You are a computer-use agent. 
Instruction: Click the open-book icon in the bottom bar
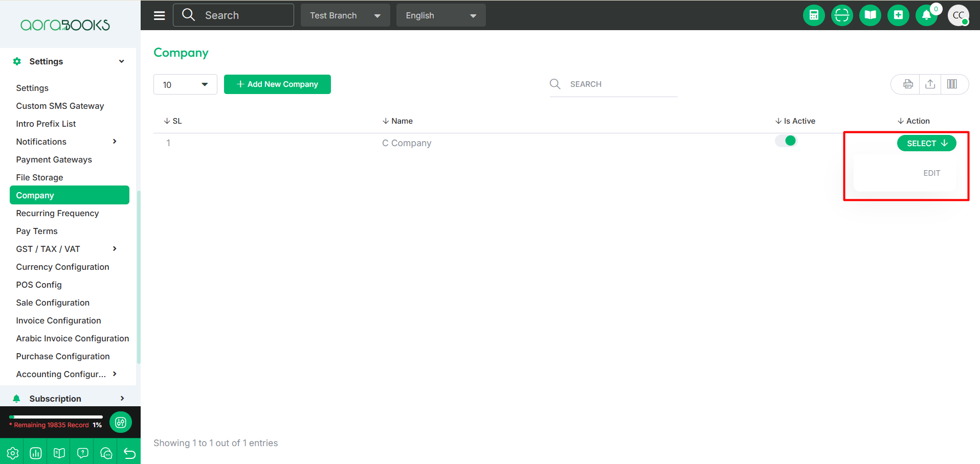click(59, 453)
